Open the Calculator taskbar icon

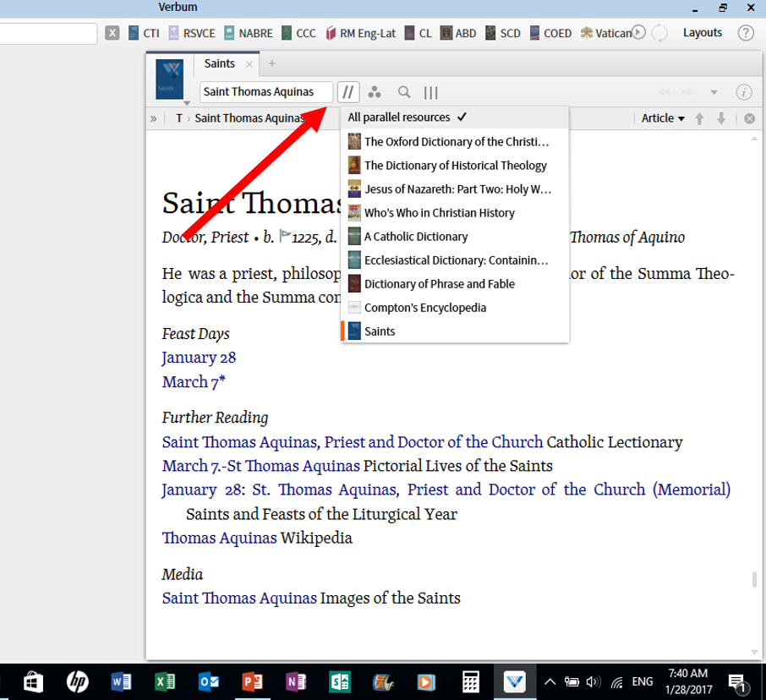[x=470, y=682]
